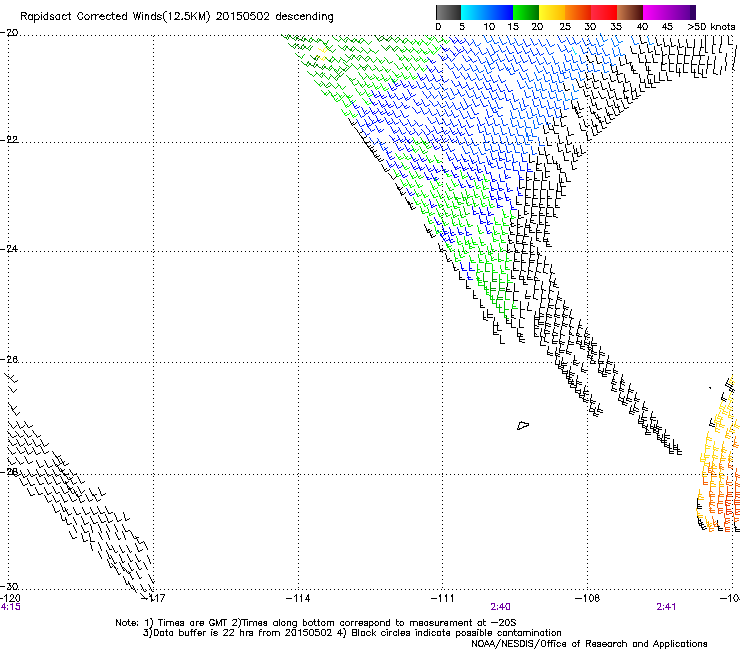The width and height of the screenshot is (740, 650).
Task: Click the title 'Rapidscat Corrected Winds(12.5KM)'
Action: (x=115, y=17)
